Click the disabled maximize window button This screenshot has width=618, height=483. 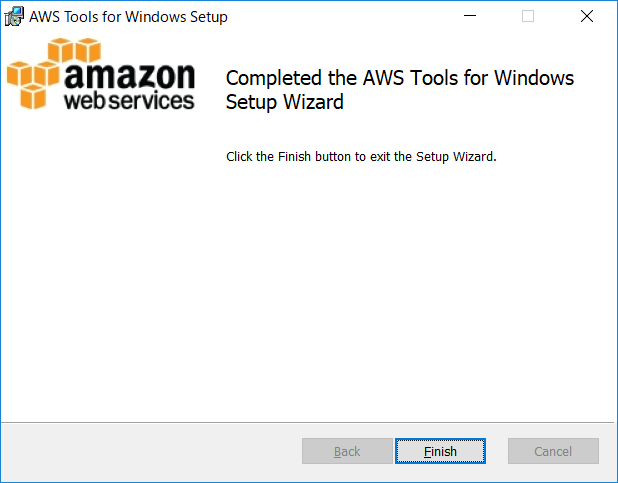point(528,16)
